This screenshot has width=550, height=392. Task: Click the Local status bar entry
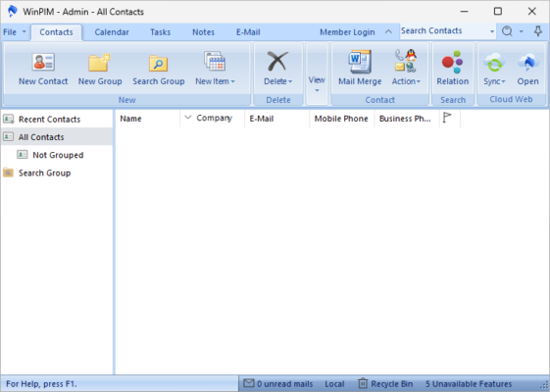334,384
